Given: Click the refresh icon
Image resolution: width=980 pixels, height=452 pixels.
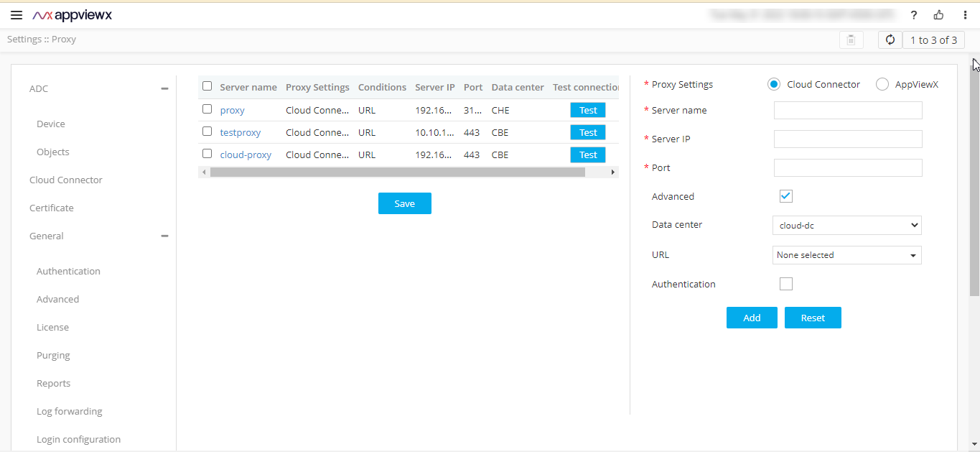Looking at the screenshot, I should tap(890, 40).
